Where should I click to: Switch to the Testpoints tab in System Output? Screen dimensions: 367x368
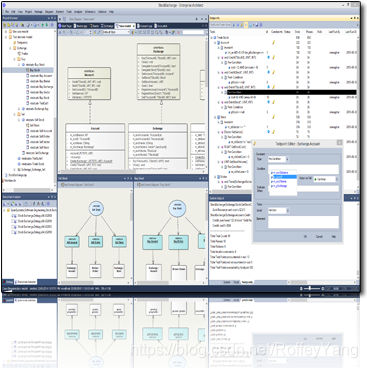[247, 282]
